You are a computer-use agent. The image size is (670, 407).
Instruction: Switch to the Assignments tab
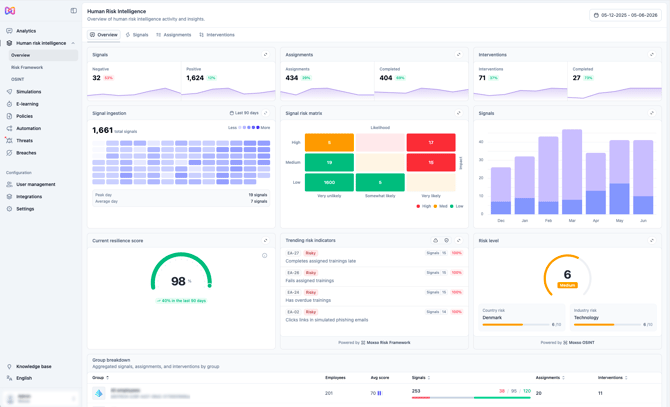tap(174, 35)
